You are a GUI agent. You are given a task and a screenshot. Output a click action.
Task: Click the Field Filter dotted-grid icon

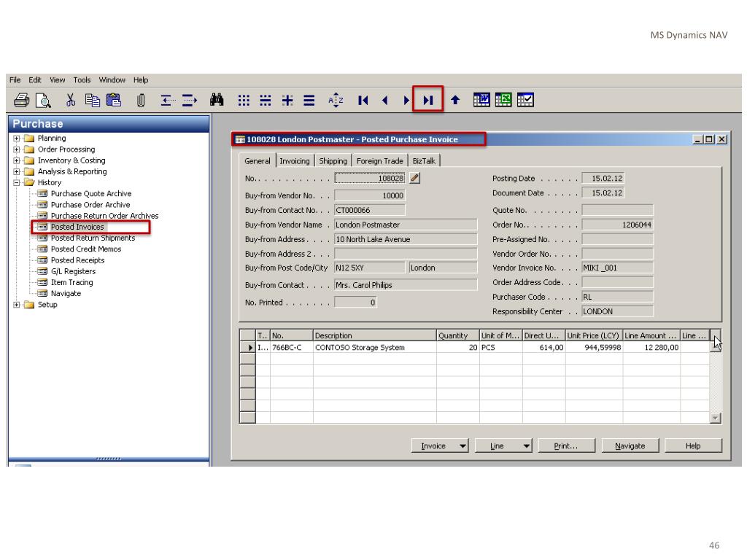coord(244,100)
